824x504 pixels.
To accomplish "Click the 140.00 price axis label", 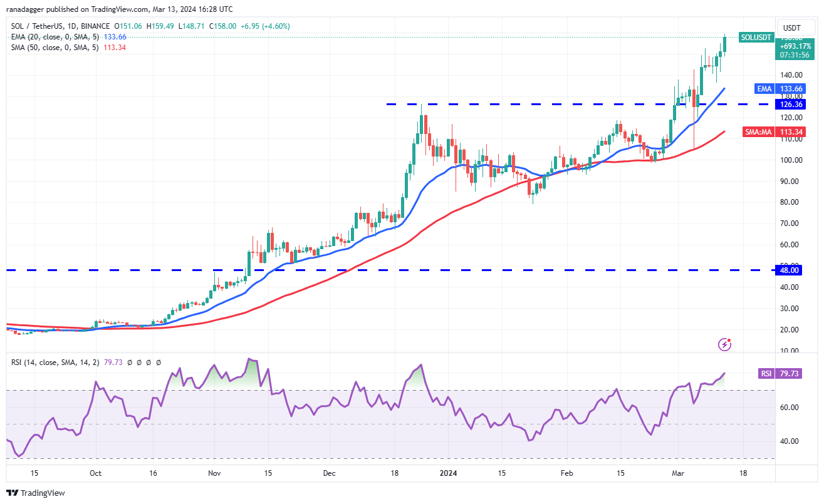I will (791, 75).
